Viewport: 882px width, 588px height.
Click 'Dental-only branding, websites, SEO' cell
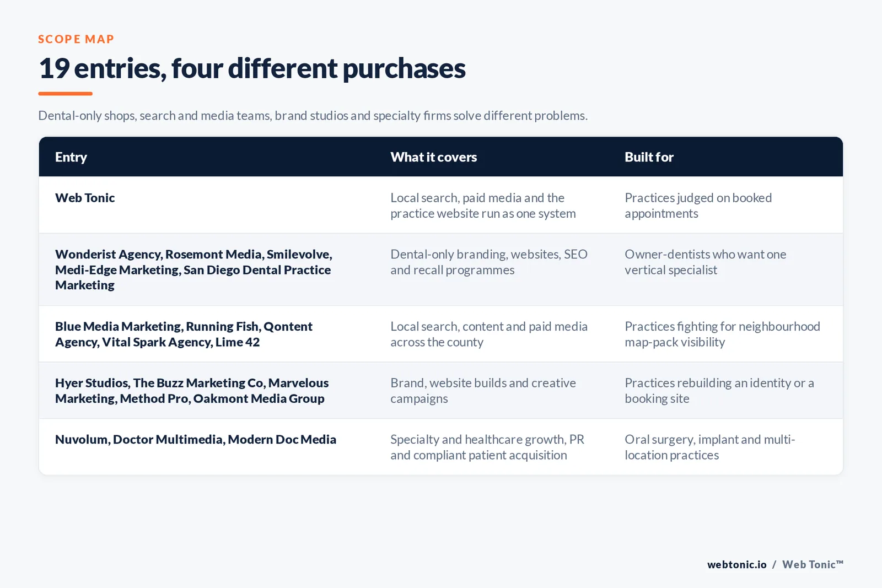click(x=489, y=262)
